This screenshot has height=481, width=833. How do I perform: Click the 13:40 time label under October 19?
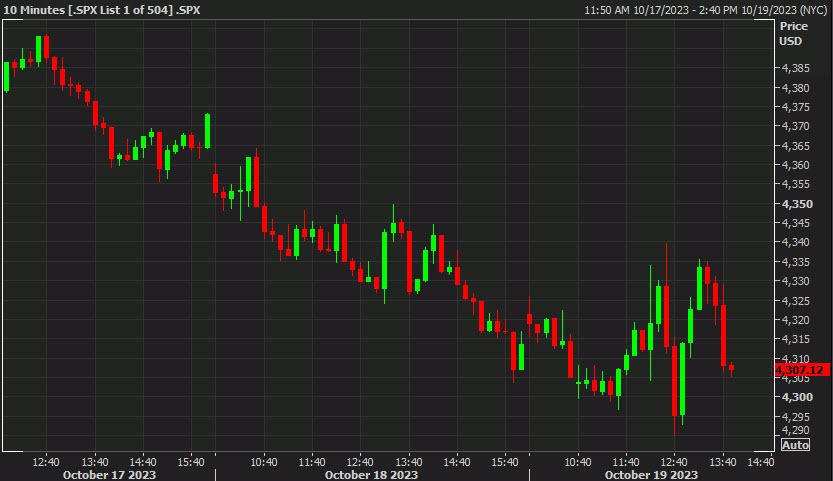(723, 462)
